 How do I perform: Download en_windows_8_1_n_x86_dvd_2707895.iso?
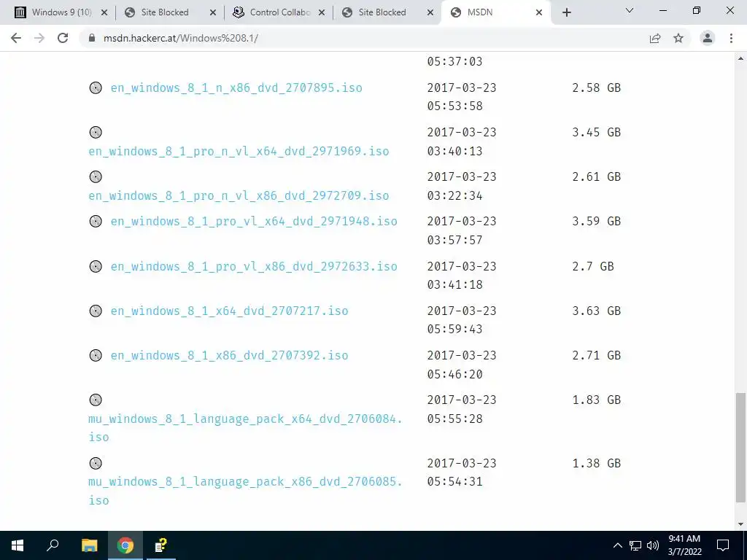pos(236,88)
